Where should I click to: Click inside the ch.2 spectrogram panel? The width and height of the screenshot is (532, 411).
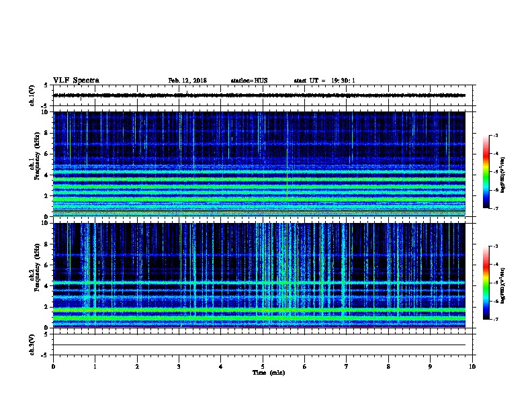click(259, 275)
